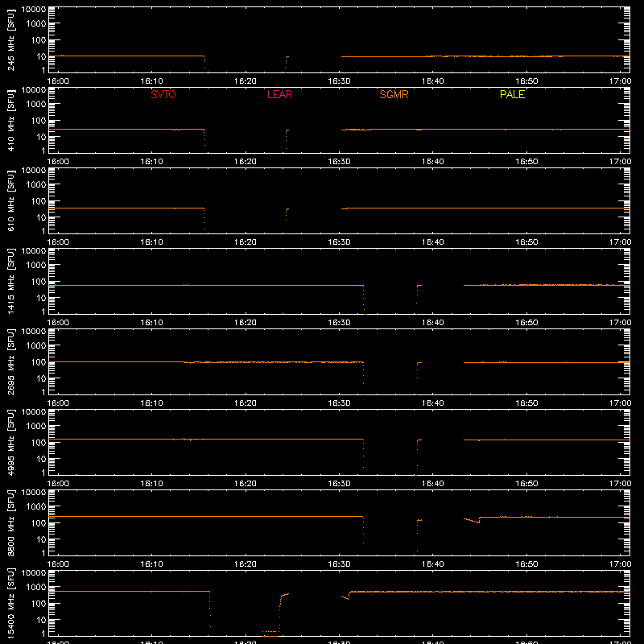Click the red SVTO station label
The image size is (644, 644).
163,94
